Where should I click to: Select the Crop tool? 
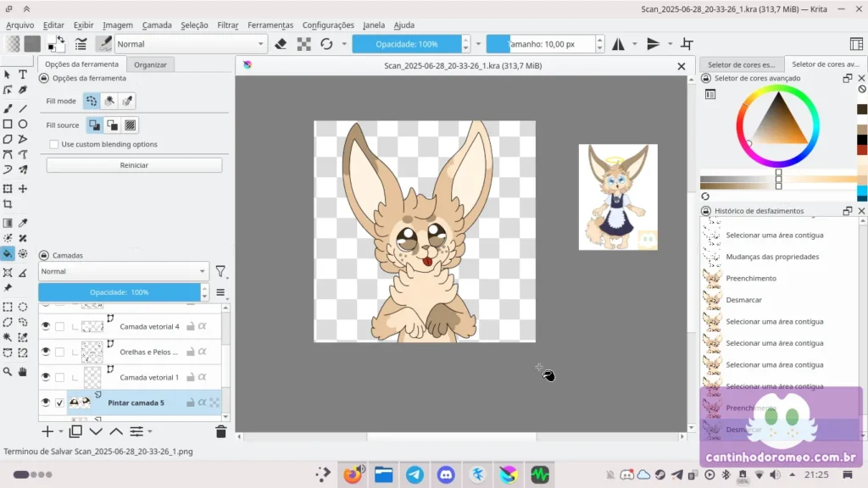coord(8,204)
